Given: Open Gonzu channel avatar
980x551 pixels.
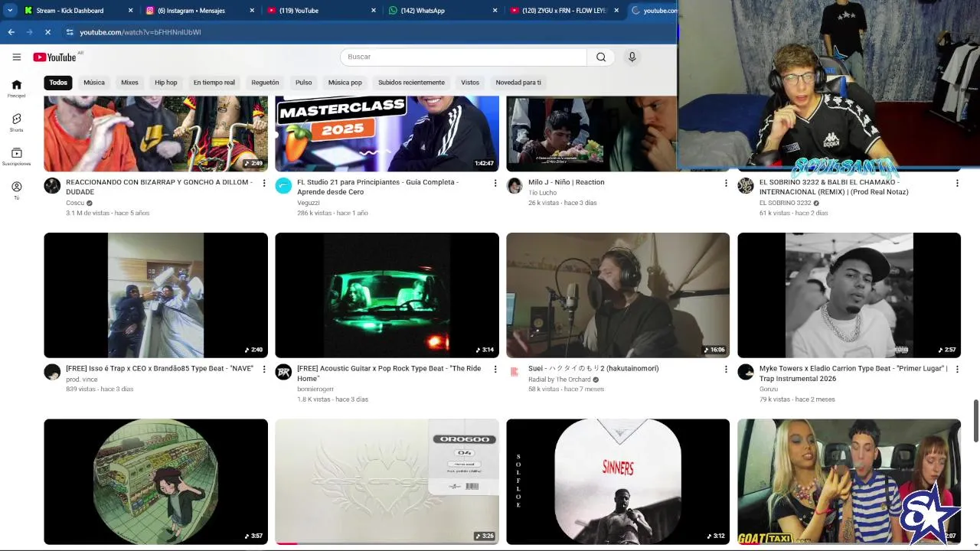Looking at the screenshot, I should pos(746,372).
